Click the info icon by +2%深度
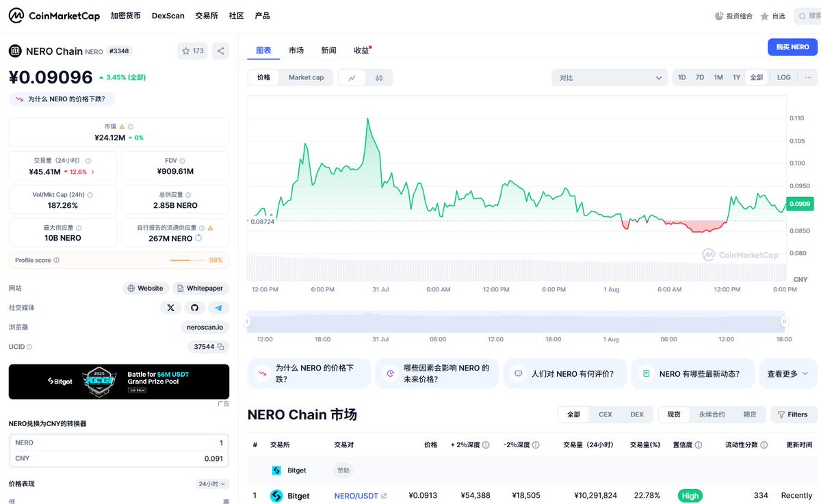The height and width of the screenshot is (504, 821). click(x=486, y=445)
